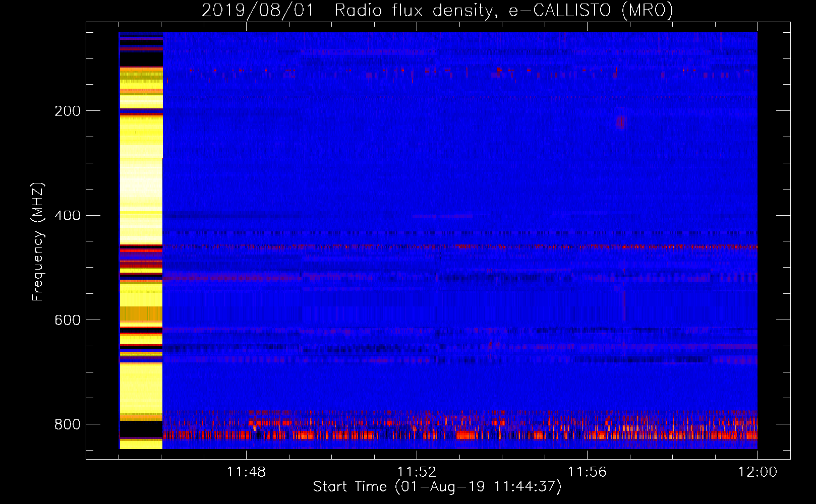Click the 11:52 time tick label
816x504 pixels.
point(417,472)
